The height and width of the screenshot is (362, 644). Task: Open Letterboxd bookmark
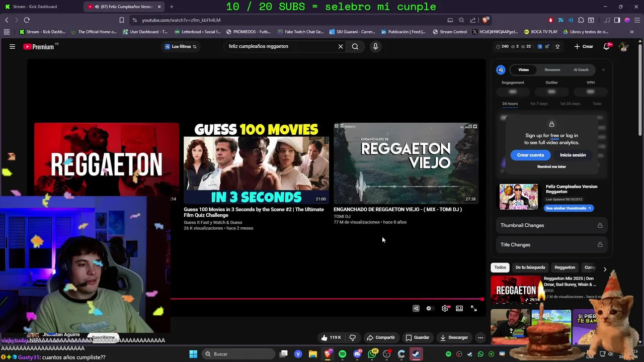(x=197, y=32)
